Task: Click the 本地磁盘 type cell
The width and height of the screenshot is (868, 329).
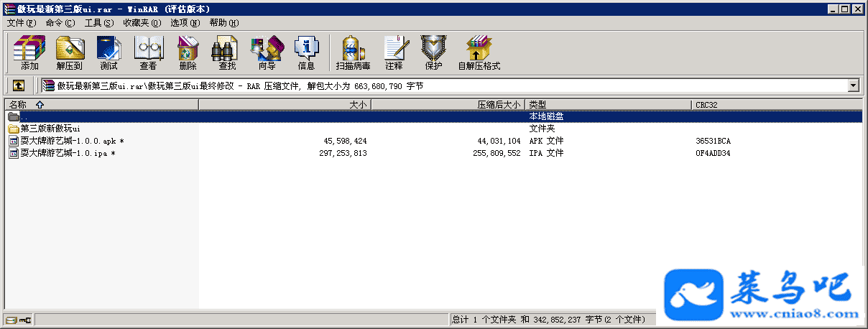Action: click(546, 116)
